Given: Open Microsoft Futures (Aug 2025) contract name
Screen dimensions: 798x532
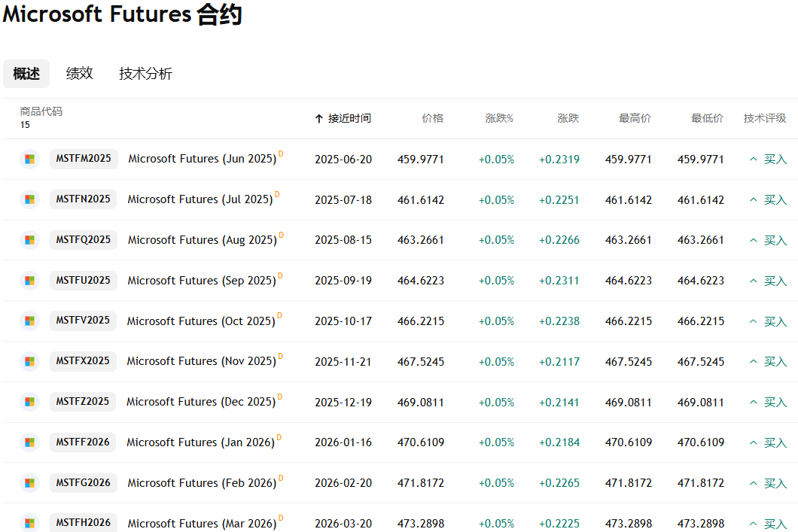Looking at the screenshot, I should (x=203, y=240).
